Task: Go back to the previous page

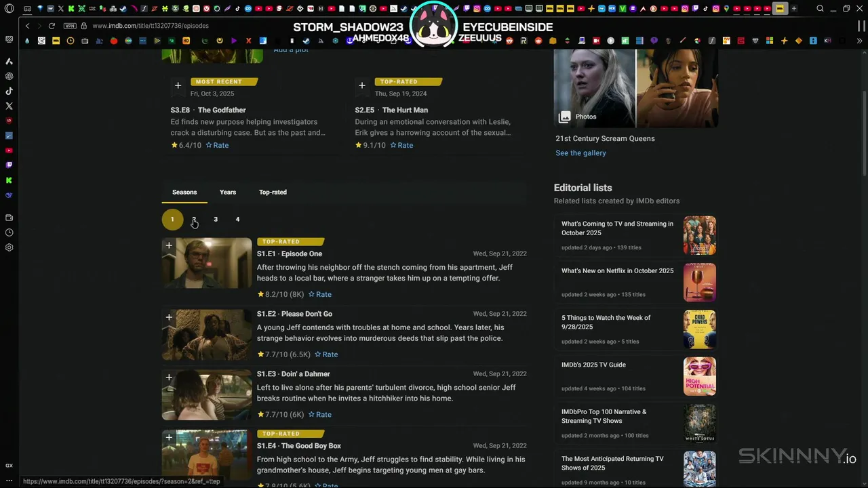Action: point(27,26)
